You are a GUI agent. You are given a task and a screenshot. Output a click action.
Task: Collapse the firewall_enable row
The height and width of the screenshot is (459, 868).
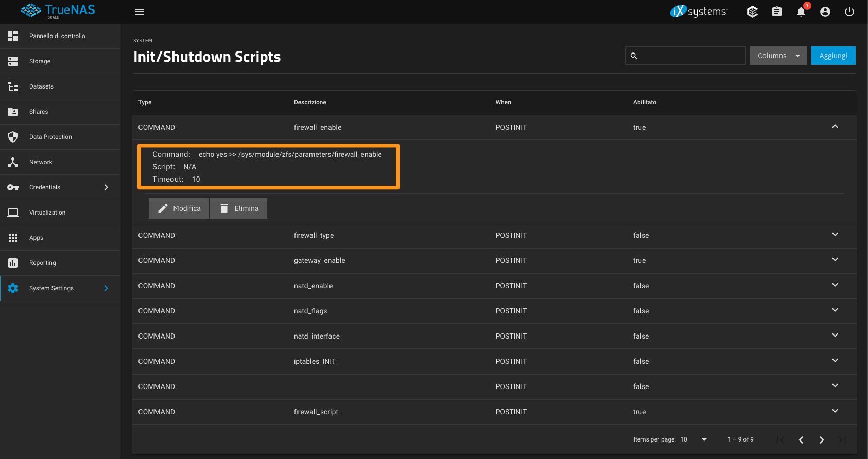pyautogui.click(x=835, y=127)
